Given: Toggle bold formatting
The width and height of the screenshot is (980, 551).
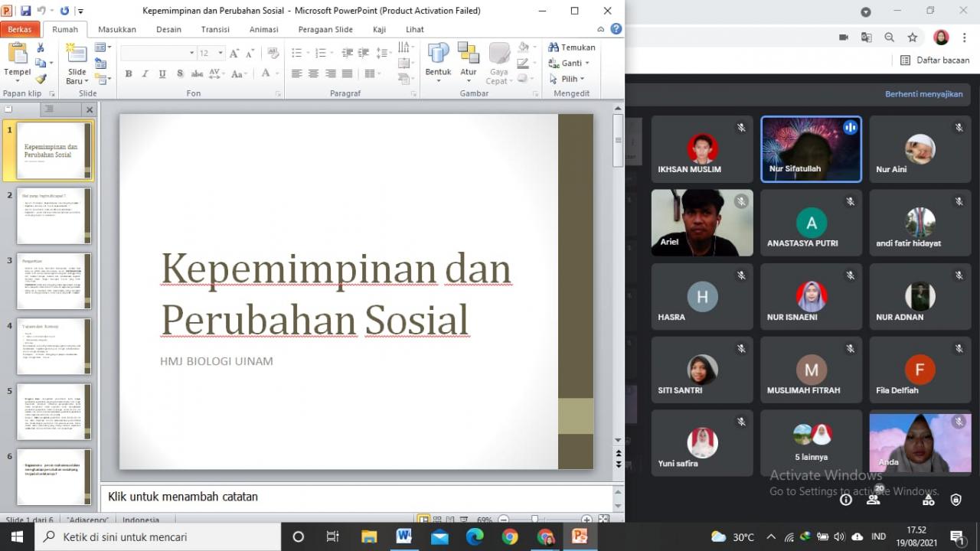Looking at the screenshot, I should pos(129,73).
